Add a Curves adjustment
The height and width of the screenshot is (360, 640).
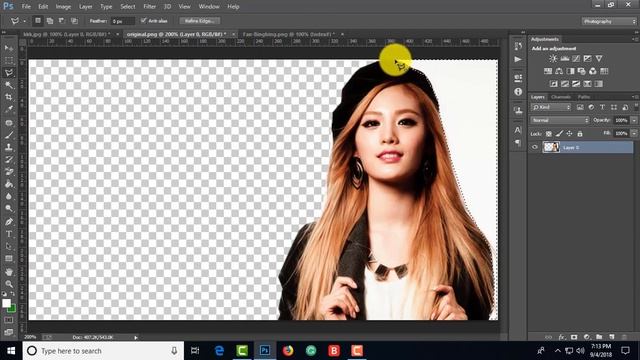(x=576, y=59)
